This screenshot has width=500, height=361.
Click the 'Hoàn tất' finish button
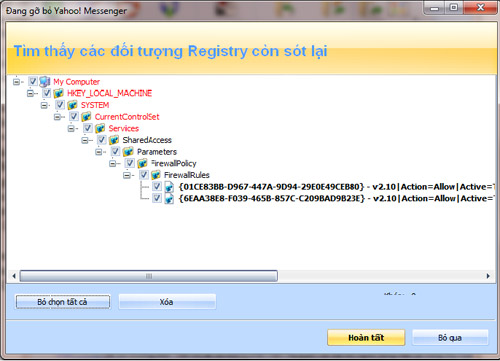[x=366, y=338]
